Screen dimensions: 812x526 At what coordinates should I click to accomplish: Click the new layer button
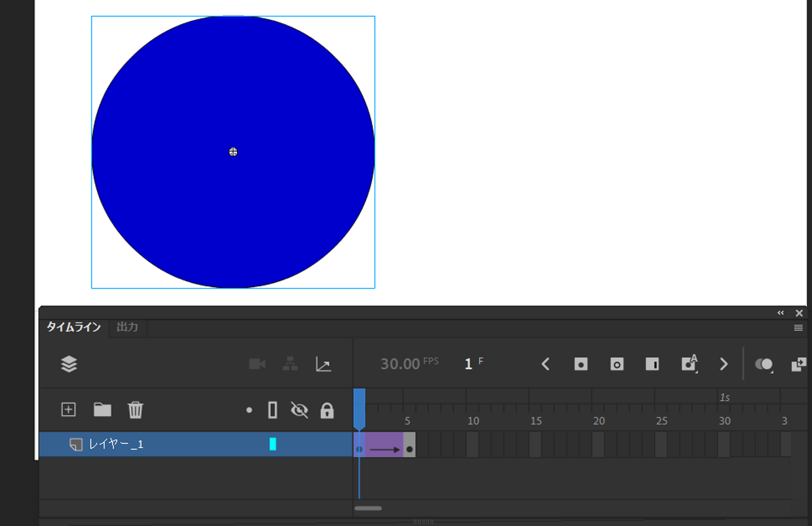tap(68, 410)
